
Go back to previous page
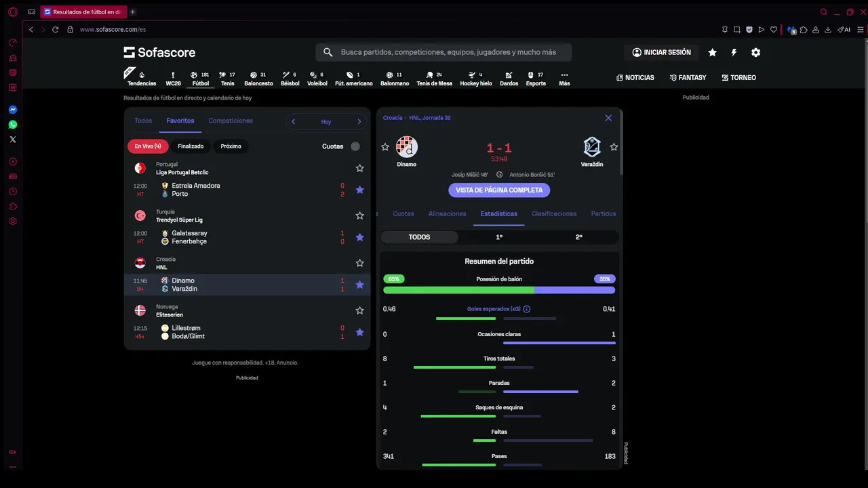tap(31, 30)
